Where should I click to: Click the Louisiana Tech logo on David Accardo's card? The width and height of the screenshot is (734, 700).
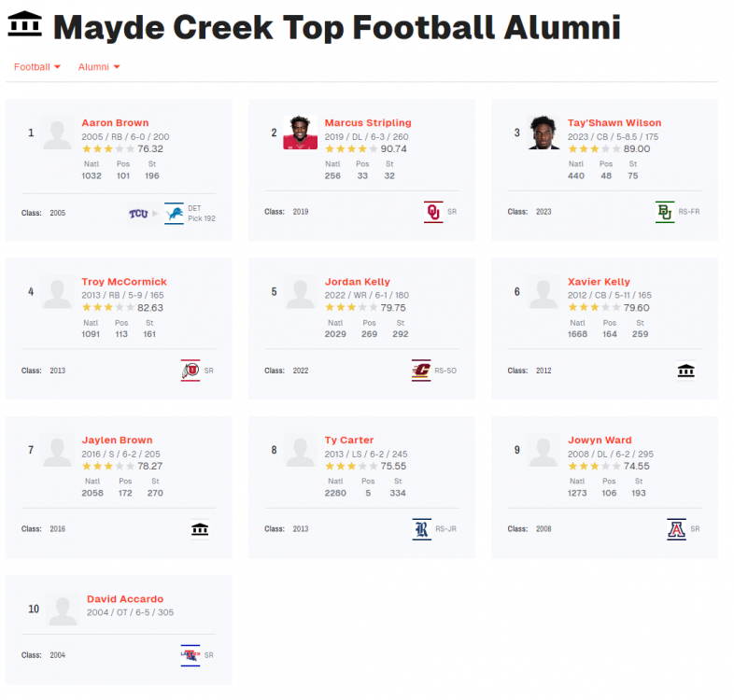[x=190, y=655]
